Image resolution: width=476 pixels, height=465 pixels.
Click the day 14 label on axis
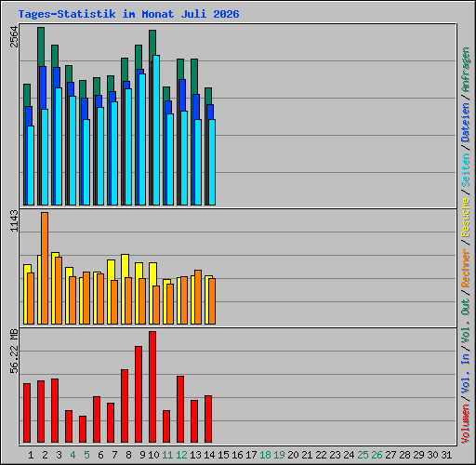pyautogui.click(x=209, y=455)
